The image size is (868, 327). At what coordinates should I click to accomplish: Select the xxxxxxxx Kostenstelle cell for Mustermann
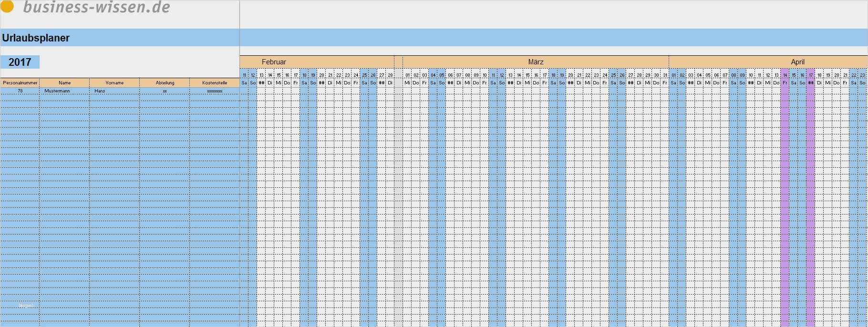coord(215,91)
